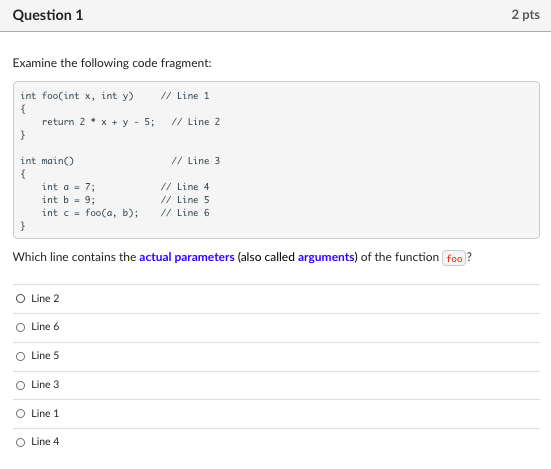Click the foo(a, b) call in code
The width and height of the screenshot is (551, 469).
112,213
